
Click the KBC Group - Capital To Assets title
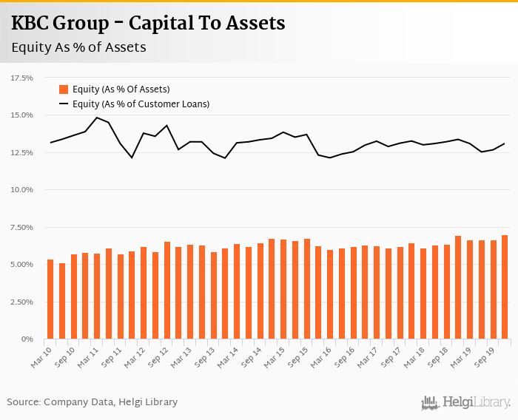coord(148,23)
